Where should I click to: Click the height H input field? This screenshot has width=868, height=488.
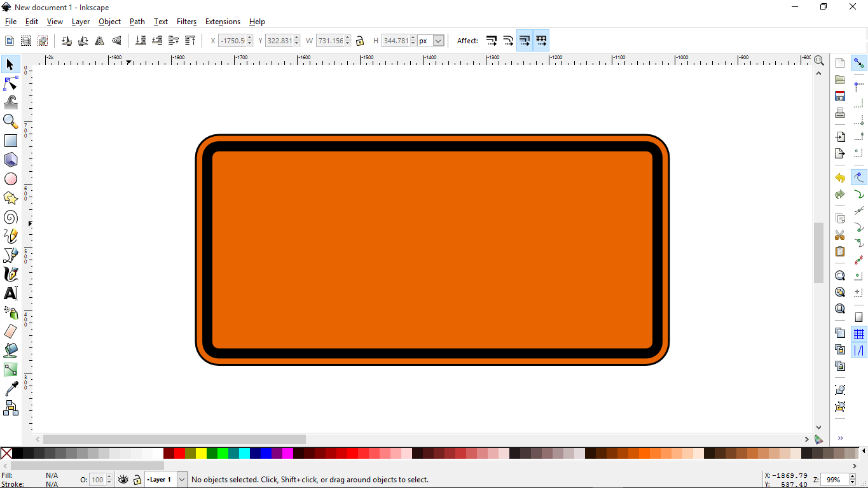coord(396,41)
